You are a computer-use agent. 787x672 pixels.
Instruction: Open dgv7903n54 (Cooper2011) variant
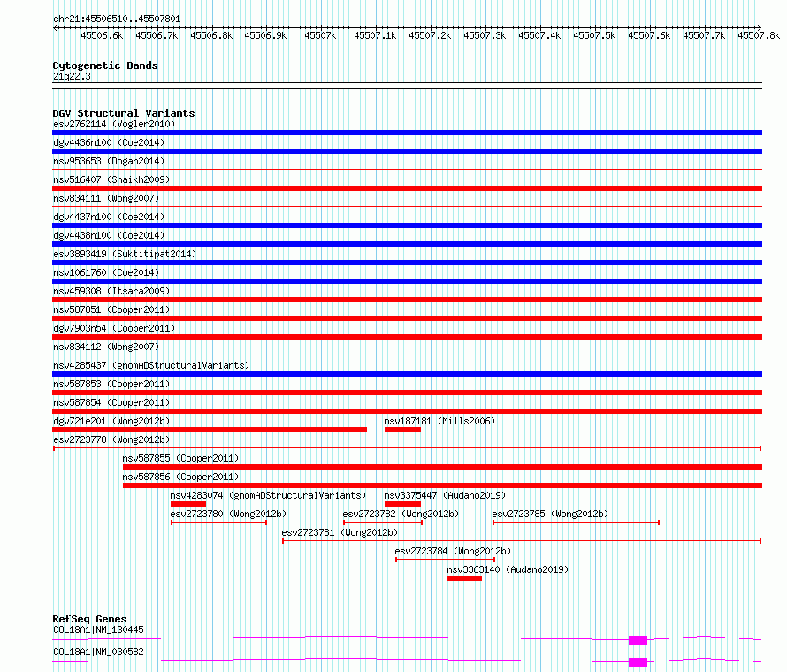(x=114, y=328)
